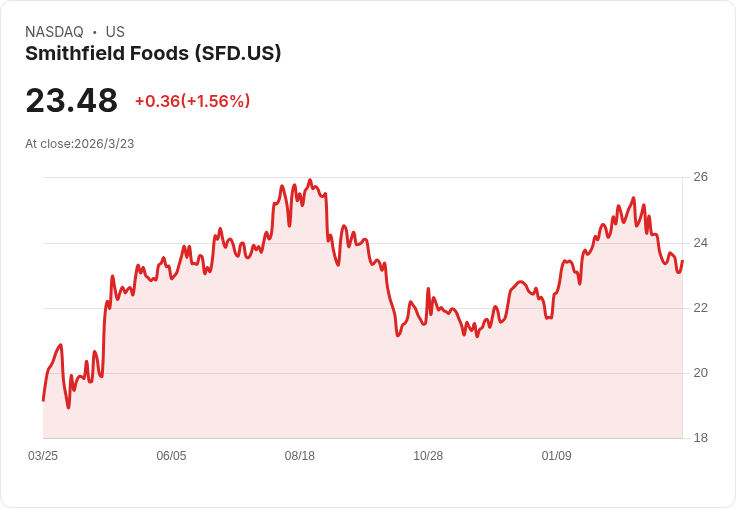The image size is (736, 508).
Task: Click the chart's highest peak near 08/18
Action: (x=310, y=181)
